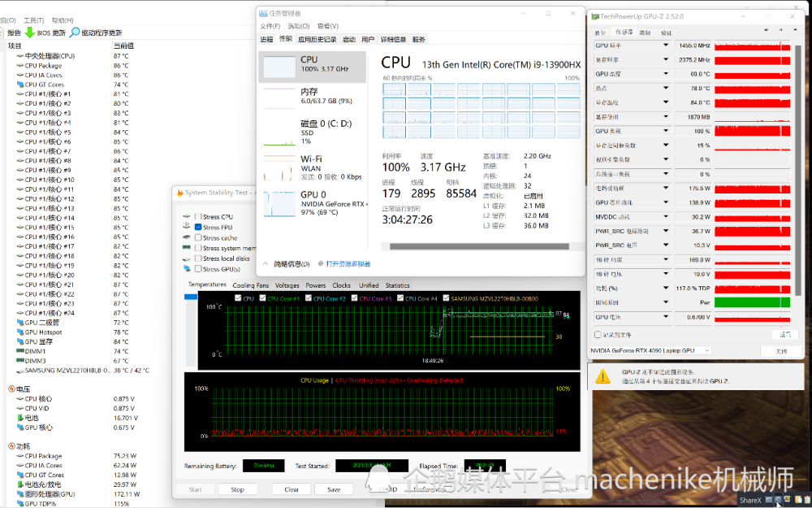Enable the Stress local disks checkbox
The height and width of the screenshot is (508, 812).
click(198, 258)
